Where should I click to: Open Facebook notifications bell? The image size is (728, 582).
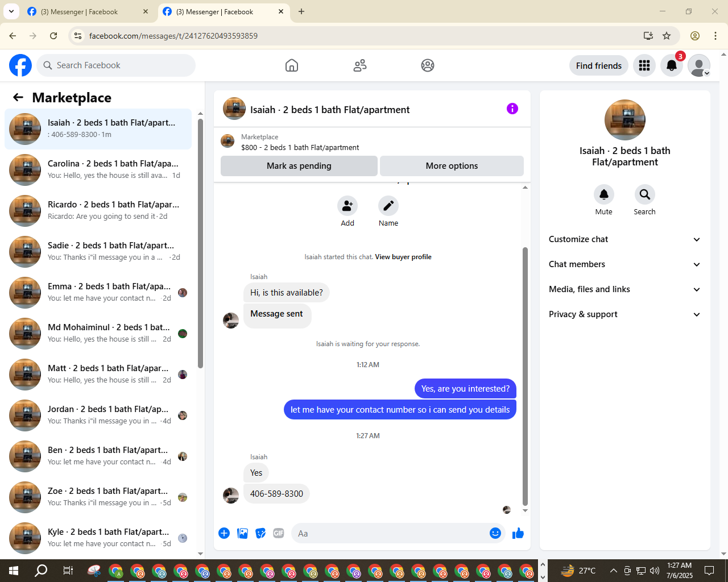pos(672,65)
